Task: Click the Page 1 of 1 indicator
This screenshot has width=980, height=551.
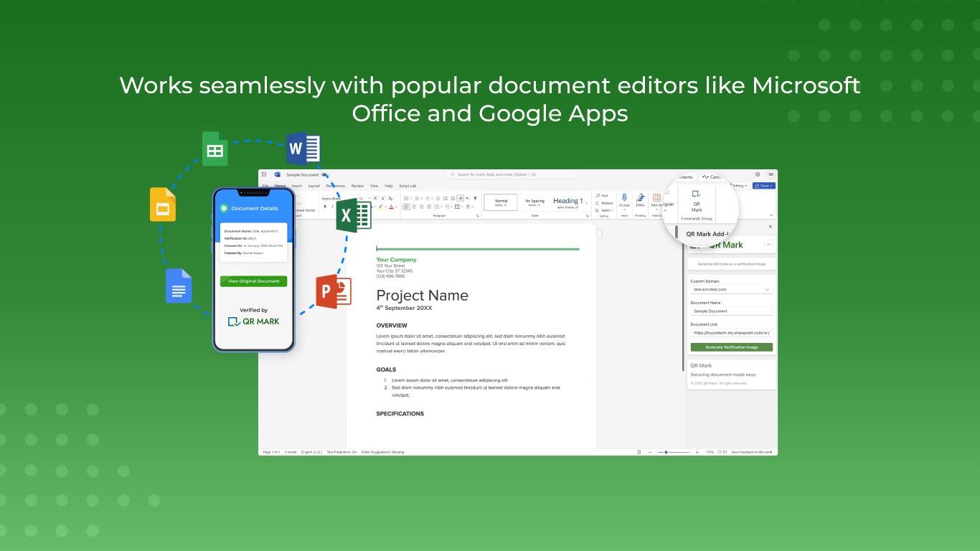Action: pos(271,452)
